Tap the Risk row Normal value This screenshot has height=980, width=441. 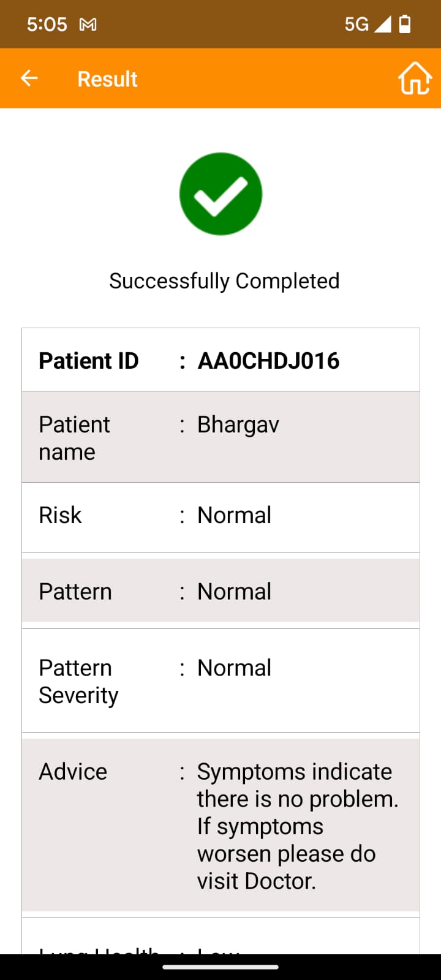pos(234,515)
